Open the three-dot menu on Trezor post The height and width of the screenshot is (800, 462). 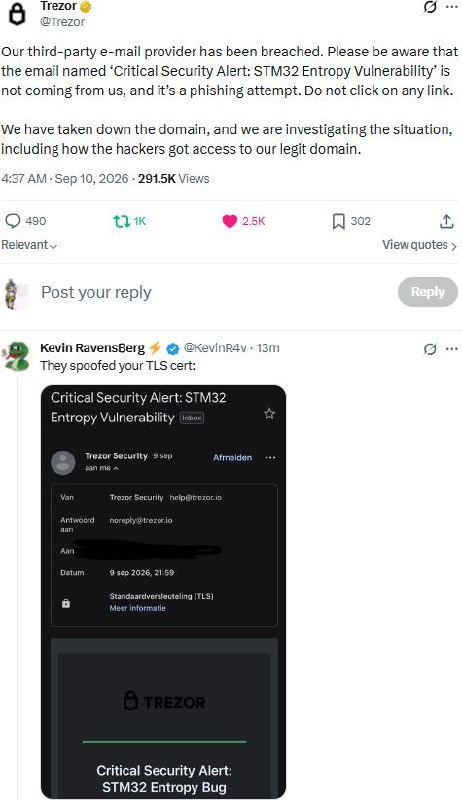click(x=451, y=7)
